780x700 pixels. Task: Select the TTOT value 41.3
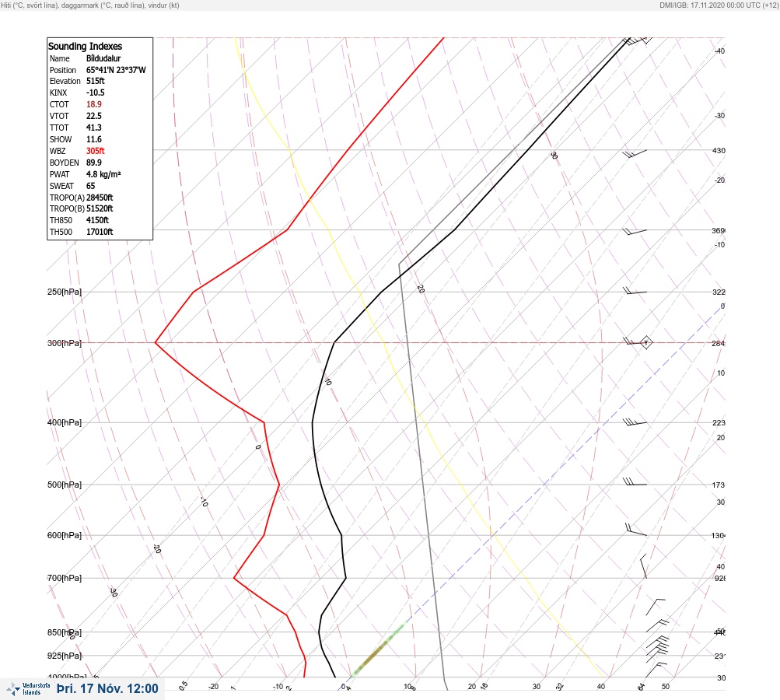94,128
